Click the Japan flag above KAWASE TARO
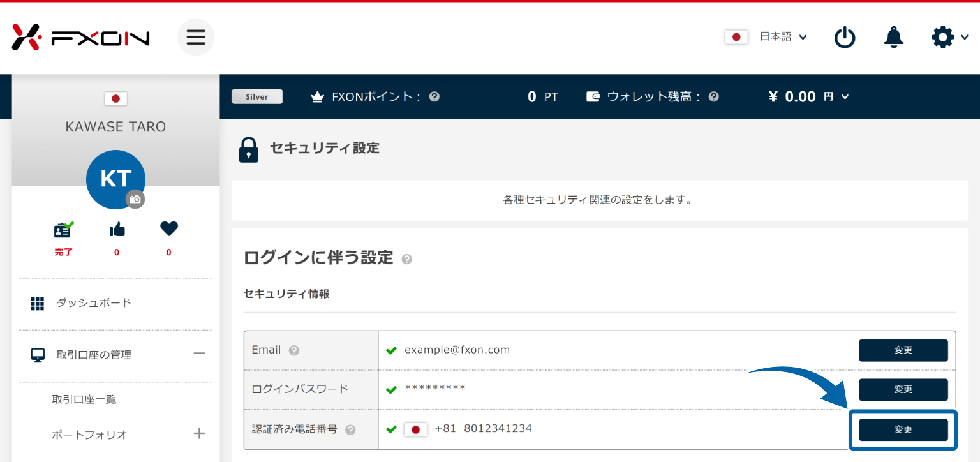980x462 pixels. (x=116, y=98)
